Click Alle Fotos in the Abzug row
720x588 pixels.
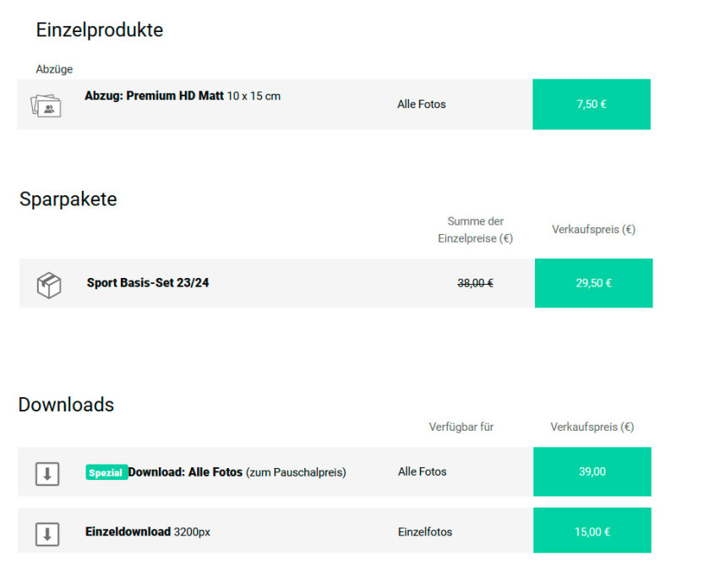point(422,105)
